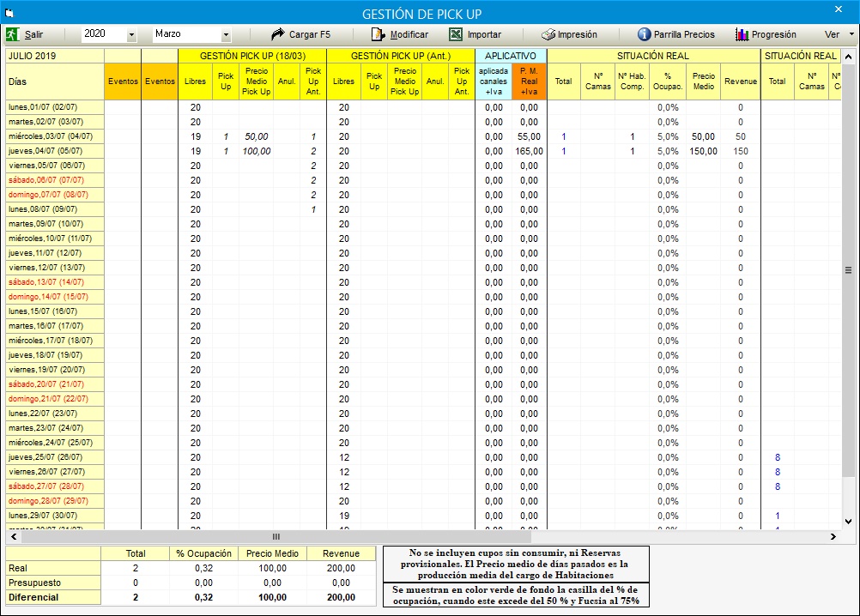Click the Progresión chart icon

[x=742, y=34]
